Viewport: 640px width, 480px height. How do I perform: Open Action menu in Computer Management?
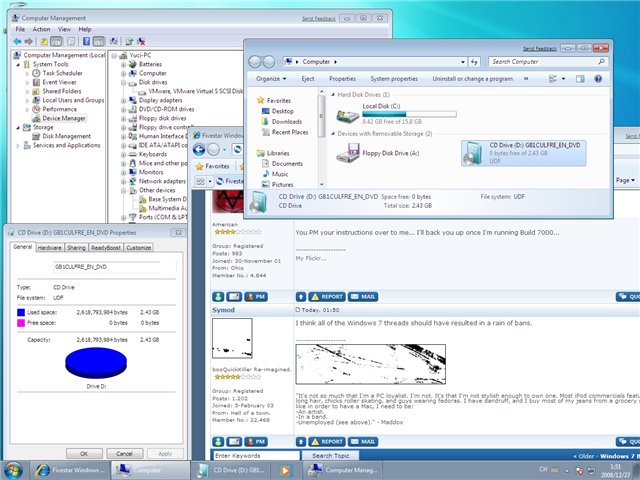click(x=41, y=29)
